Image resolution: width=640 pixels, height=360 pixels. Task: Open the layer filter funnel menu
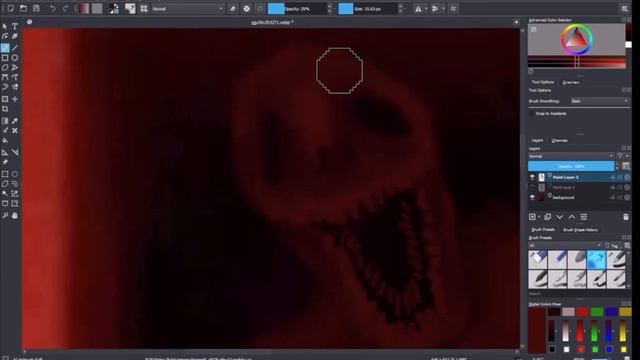click(x=620, y=156)
